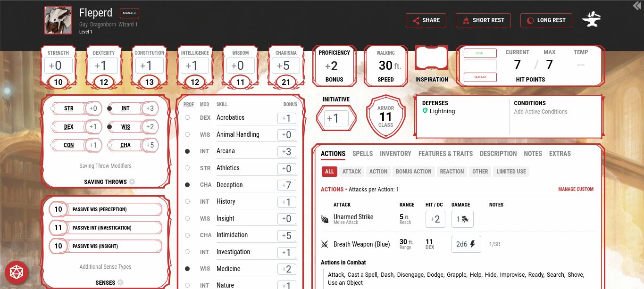
Task: Open the anvil builder icon
Action: tap(591, 20)
